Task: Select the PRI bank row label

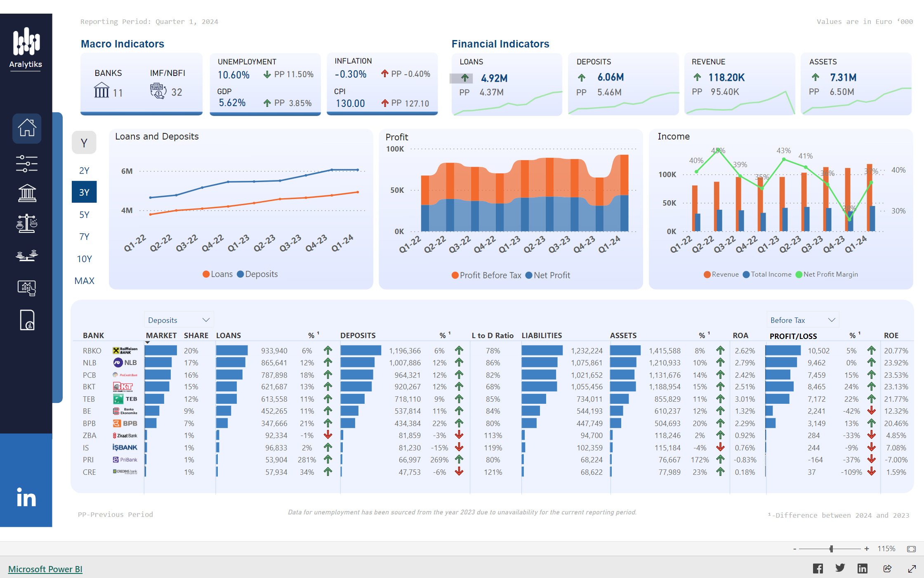Action: click(x=88, y=460)
